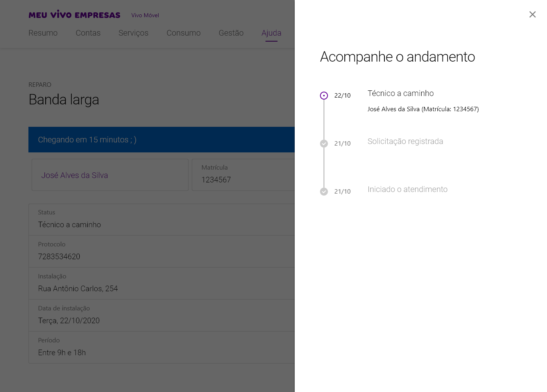Click the Meu Vivo Empresas logo
547x392 pixels.
(74, 15)
